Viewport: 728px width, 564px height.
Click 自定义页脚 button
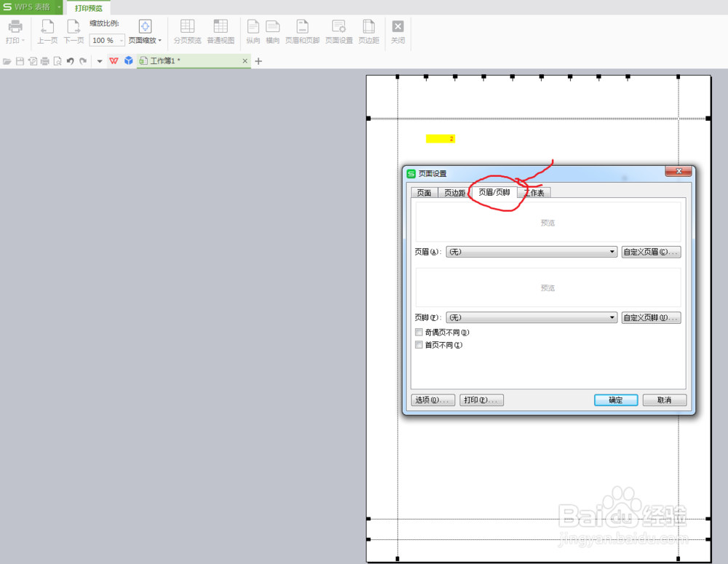(651, 317)
